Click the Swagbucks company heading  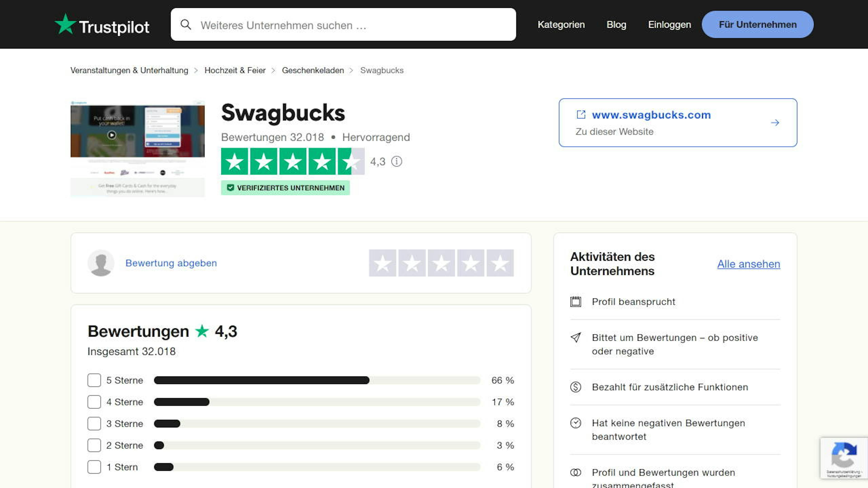pos(283,113)
